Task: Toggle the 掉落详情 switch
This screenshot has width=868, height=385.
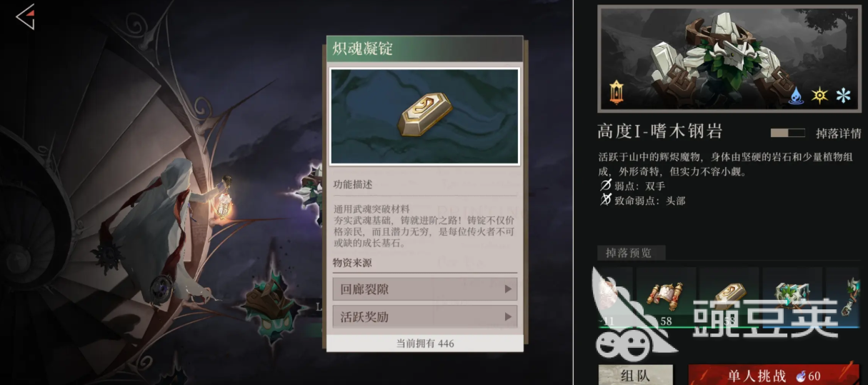Action: [x=789, y=133]
